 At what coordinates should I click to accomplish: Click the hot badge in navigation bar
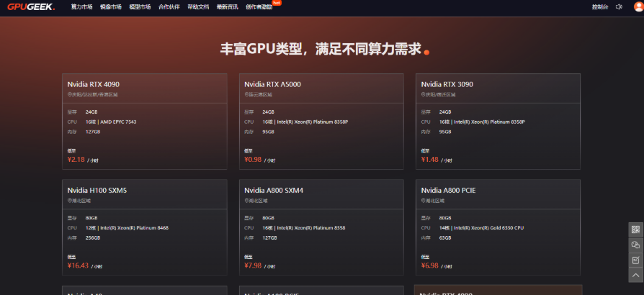(x=277, y=2)
